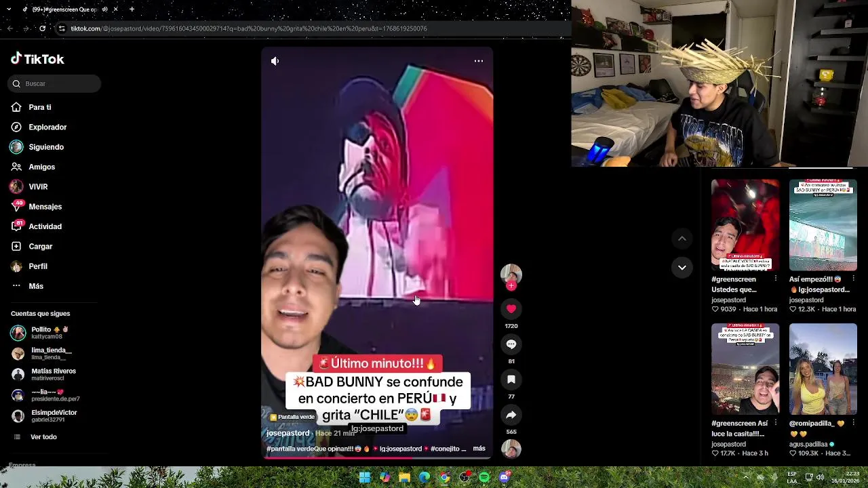Open Amigos section
The image size is (868, 488).
pyautogui.click(x=33, y=167)
